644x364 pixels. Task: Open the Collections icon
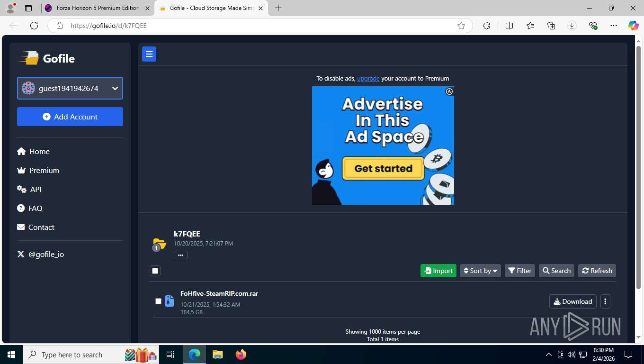click(x=551, y=26)
